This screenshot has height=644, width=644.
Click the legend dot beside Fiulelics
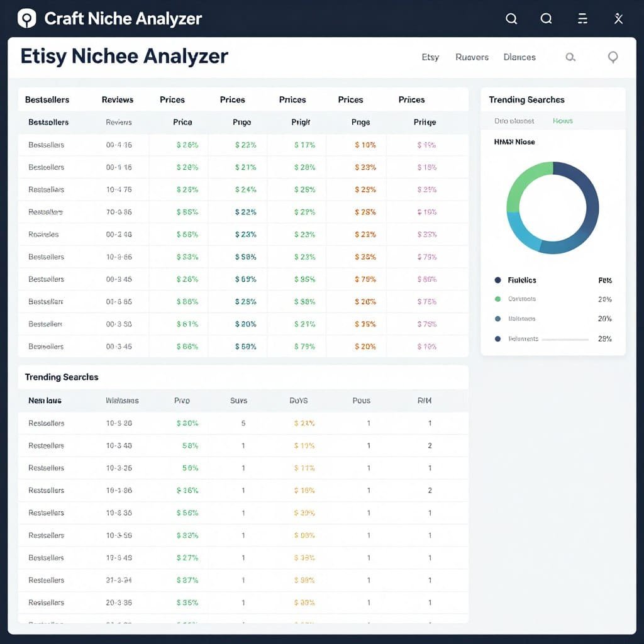498,280
